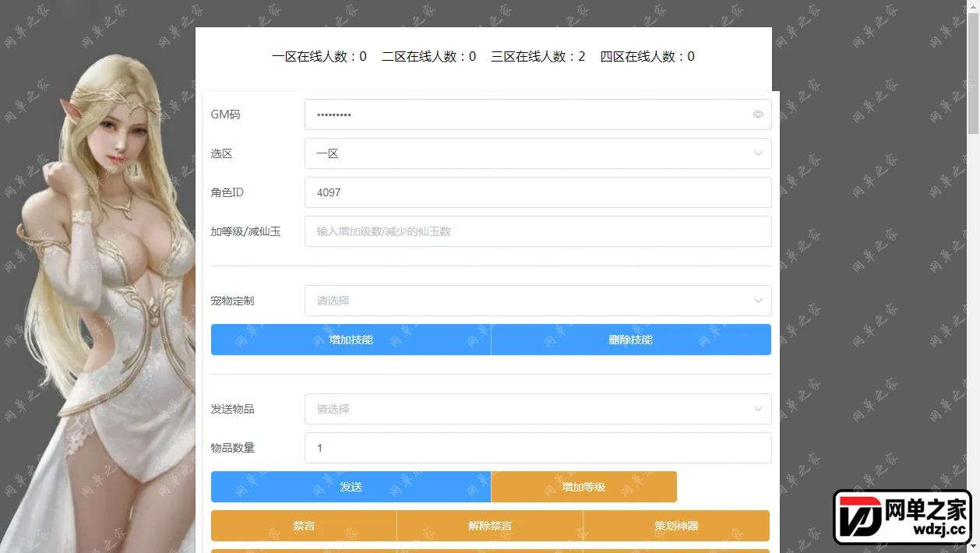Screen dimensions: 980x553
Task: Click the 选区 field label
Action: [x=222, y=153]
